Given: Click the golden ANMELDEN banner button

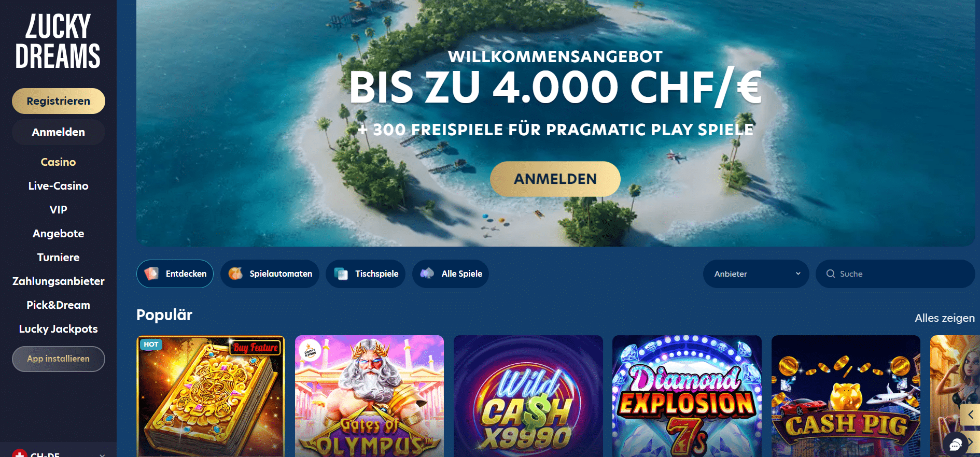Looking at the screenshot, I should pos(555,179).
